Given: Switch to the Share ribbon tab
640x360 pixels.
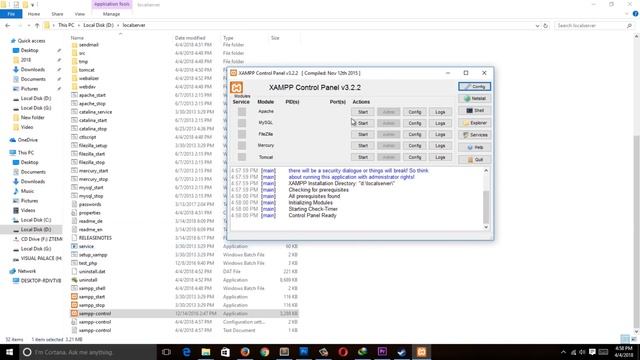Looking at the screenshot, I should [x=57, y=14].
